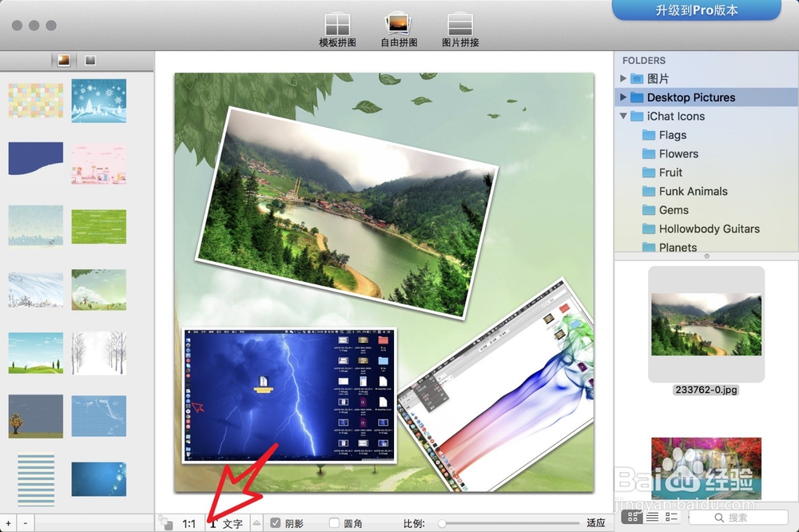Image resolution: width=799 pixels, height=532 pixels.
Task: Choose the dark blue wave background
Action: tap(36, 158)
